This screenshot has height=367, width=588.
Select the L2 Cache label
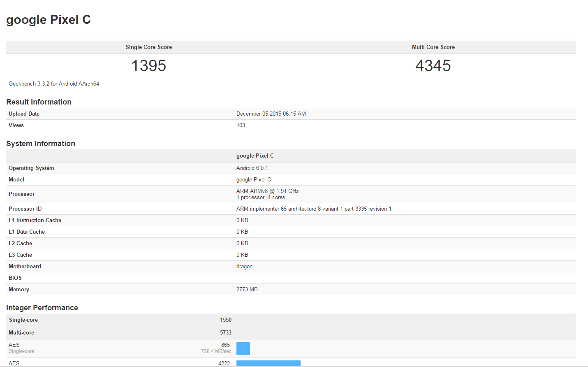pos(21,244)
